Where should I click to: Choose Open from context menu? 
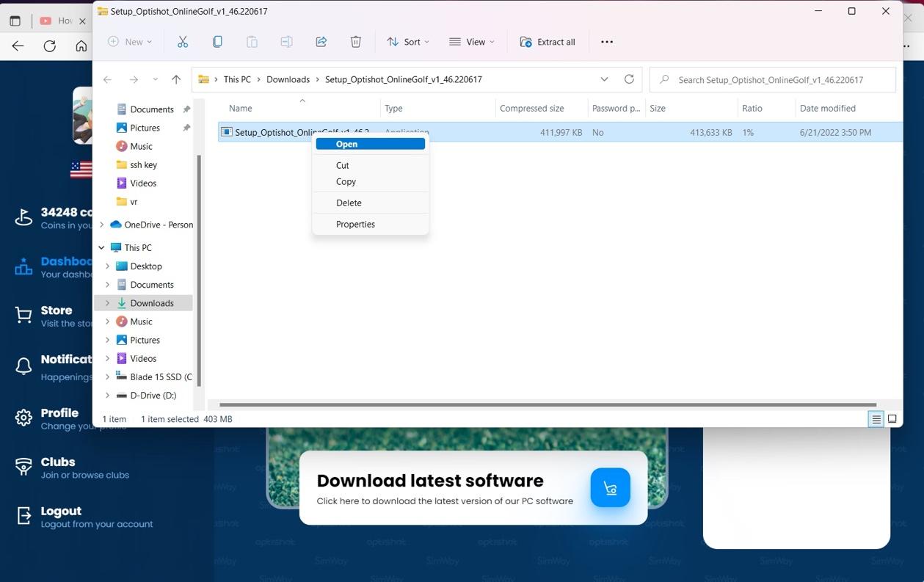(371, 144)
